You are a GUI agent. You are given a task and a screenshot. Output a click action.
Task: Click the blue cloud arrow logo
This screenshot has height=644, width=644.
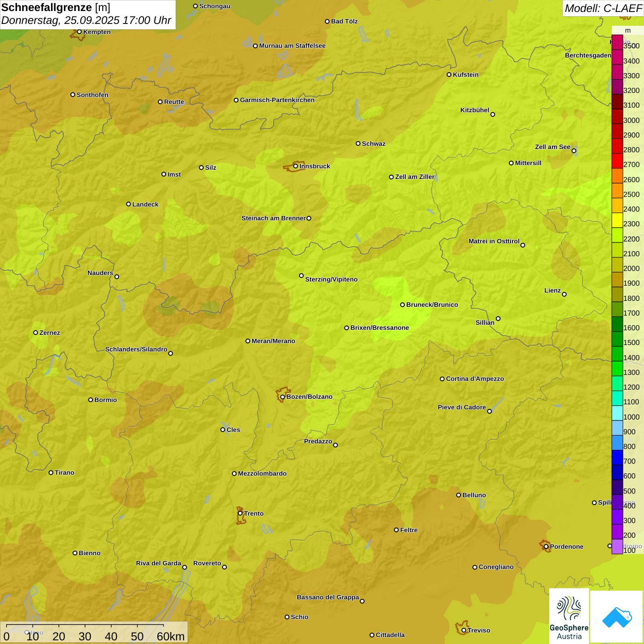click(x=616, y=617)
